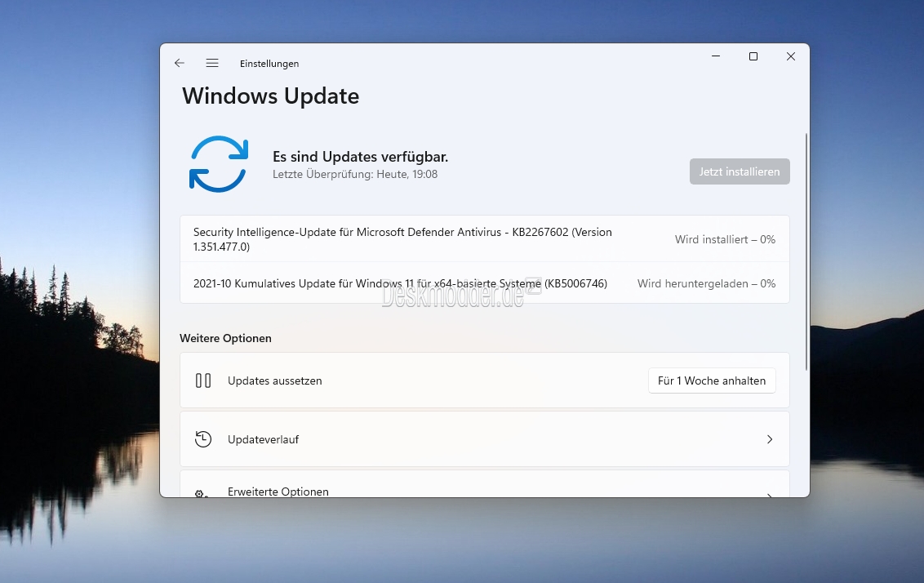This screenshot has height=583, width=924.
Task: Click the history clock icon beside Updateverlauf
Action: 203,439
